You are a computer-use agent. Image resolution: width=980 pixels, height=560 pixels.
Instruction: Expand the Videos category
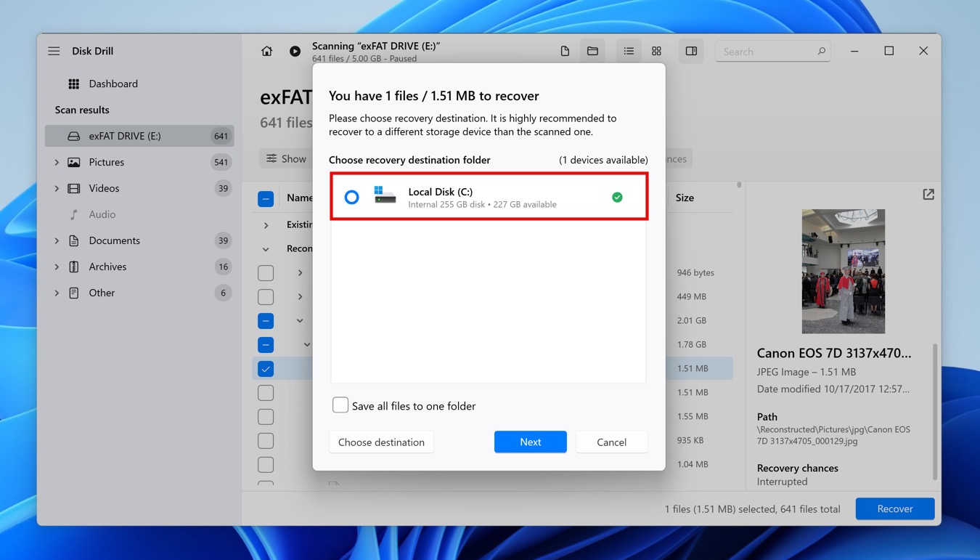pyautogui.click(x=57, y=189)
